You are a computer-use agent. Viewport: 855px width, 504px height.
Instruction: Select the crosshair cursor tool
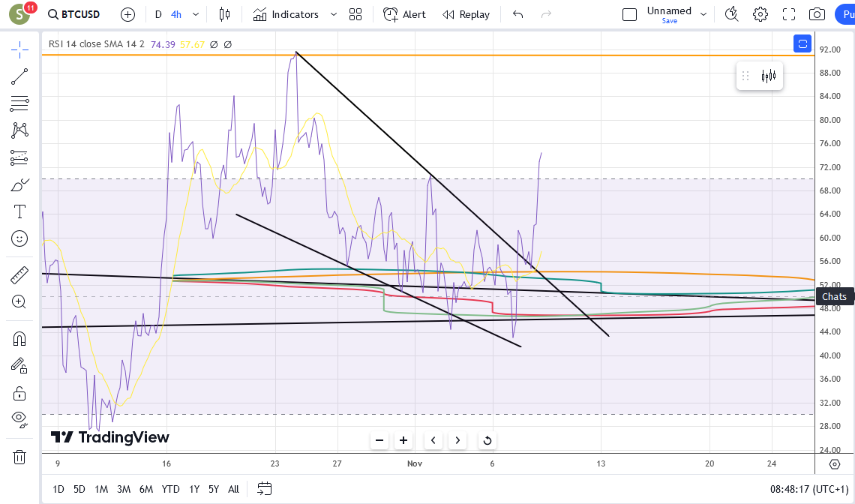tap(19, 49)
